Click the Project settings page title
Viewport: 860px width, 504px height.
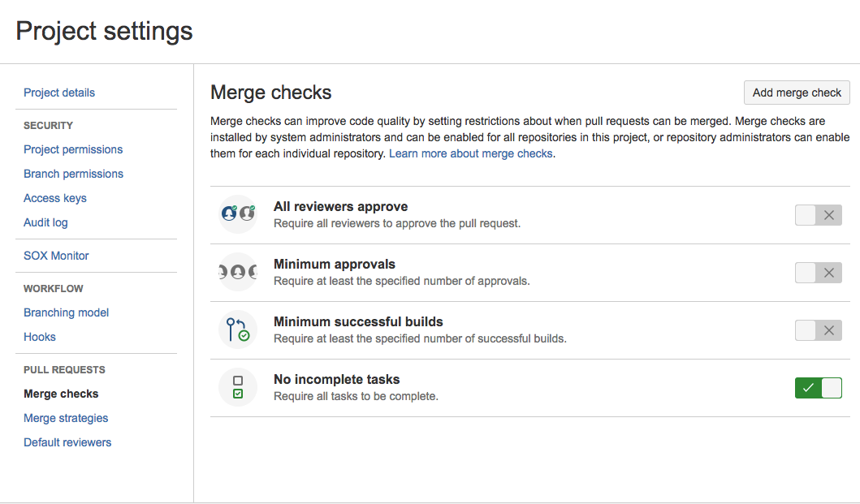pos(104,31)
